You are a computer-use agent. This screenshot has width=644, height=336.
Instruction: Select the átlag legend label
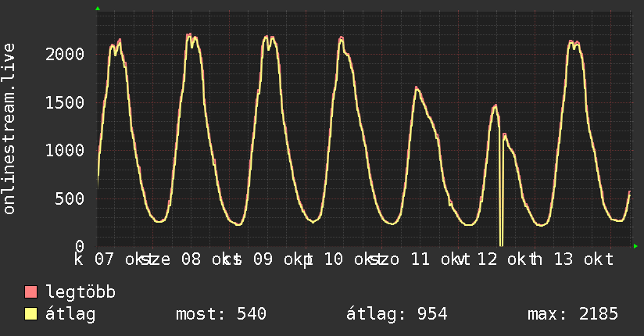[70, 314]
